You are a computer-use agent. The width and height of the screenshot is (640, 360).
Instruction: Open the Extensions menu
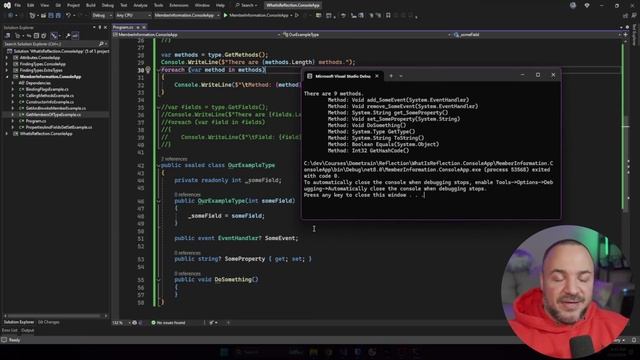pyautogui.click(x=179, y=5)
